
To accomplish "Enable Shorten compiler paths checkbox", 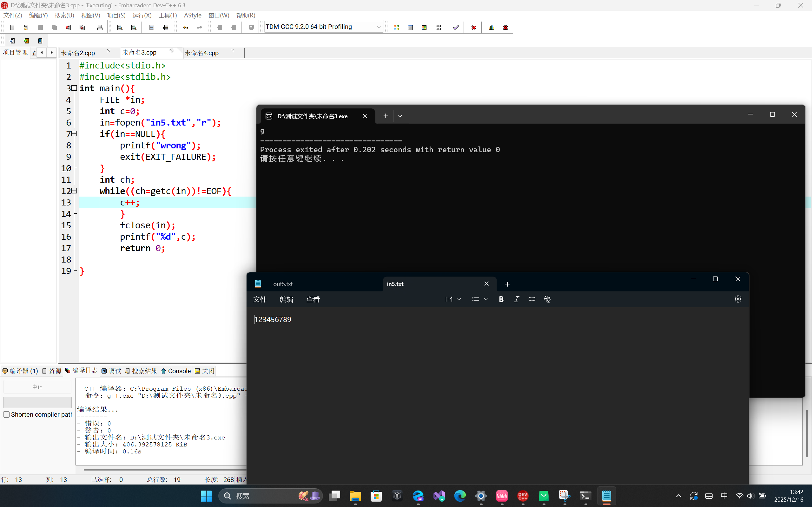I will click(6, 414).
